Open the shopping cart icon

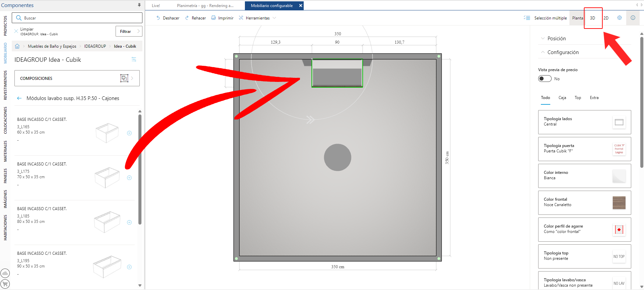pyautogui.click(x=5, y=284)
